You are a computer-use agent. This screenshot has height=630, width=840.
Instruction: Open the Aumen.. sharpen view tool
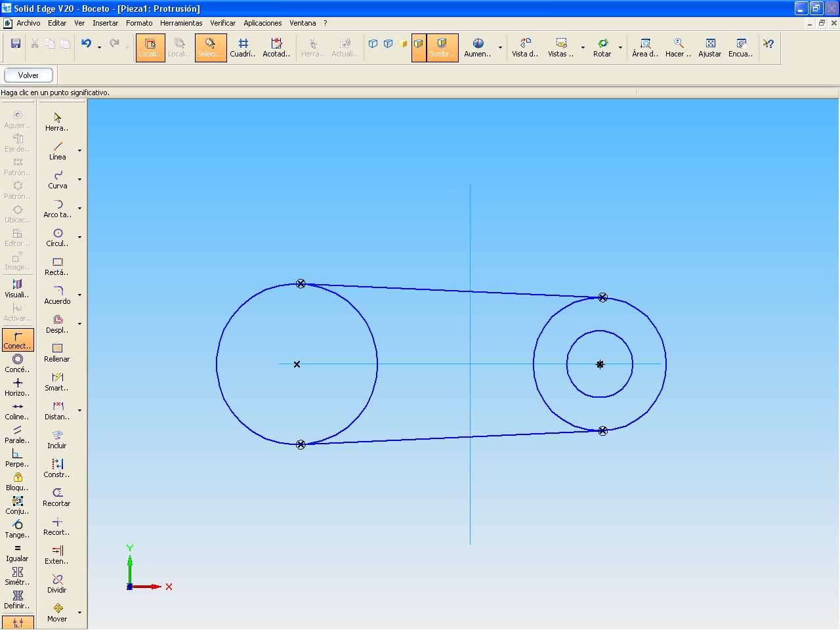[x=478, y=48]
